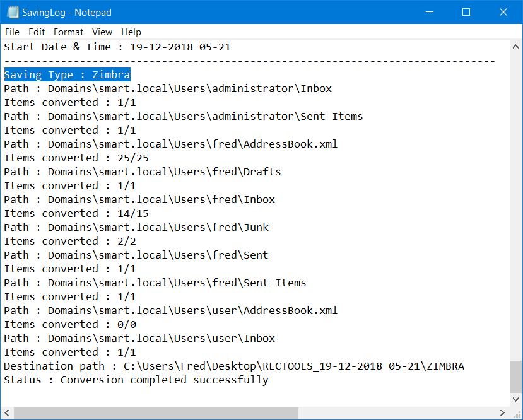
Task: Open the Format menu
Action: 68,32
